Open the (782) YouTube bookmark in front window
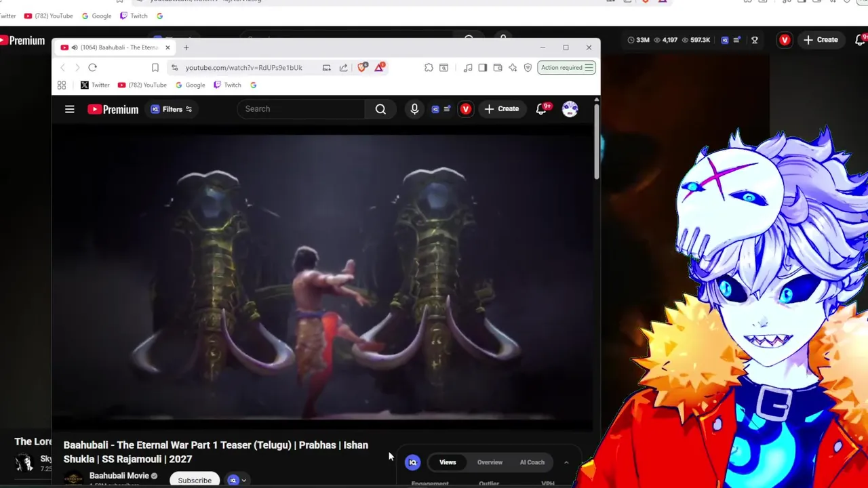This screenshot has width=868, height=488. [142, 85]
